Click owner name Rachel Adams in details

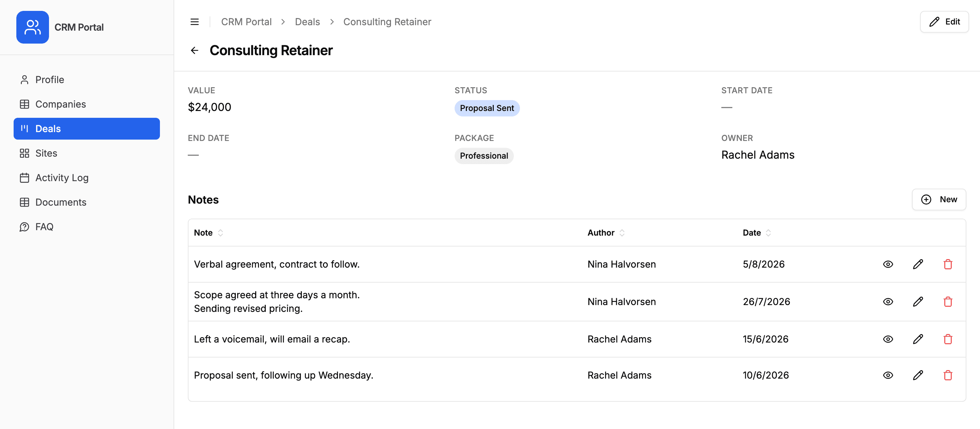pyautogui.click(x=757, y=155)
